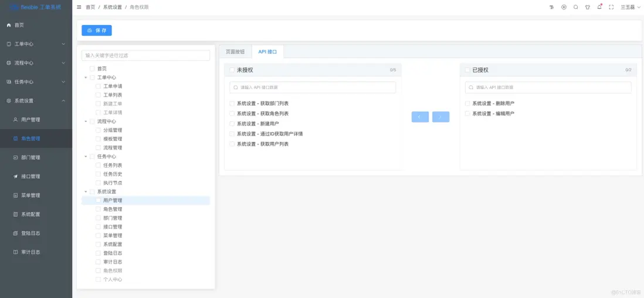The image size is (644, 298).
Task: Focus the 输入关键字进行过滤 tree filter field
Action: (146, 56)
